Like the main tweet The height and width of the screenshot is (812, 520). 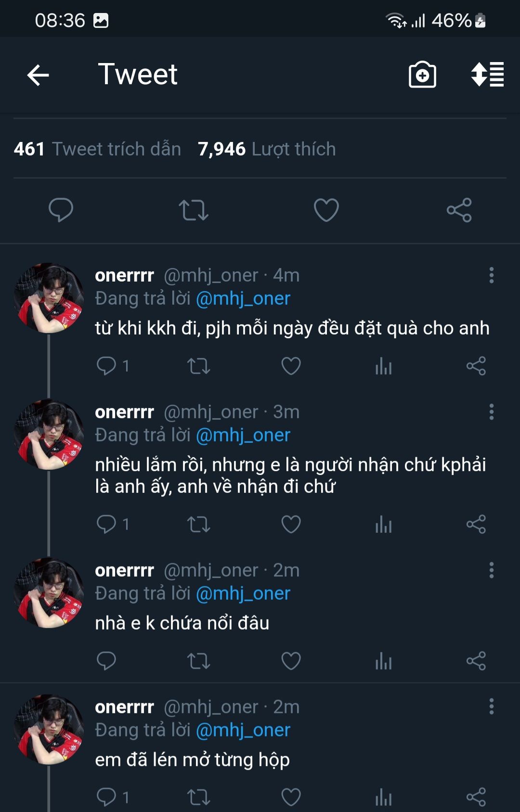tap(326, 210)
